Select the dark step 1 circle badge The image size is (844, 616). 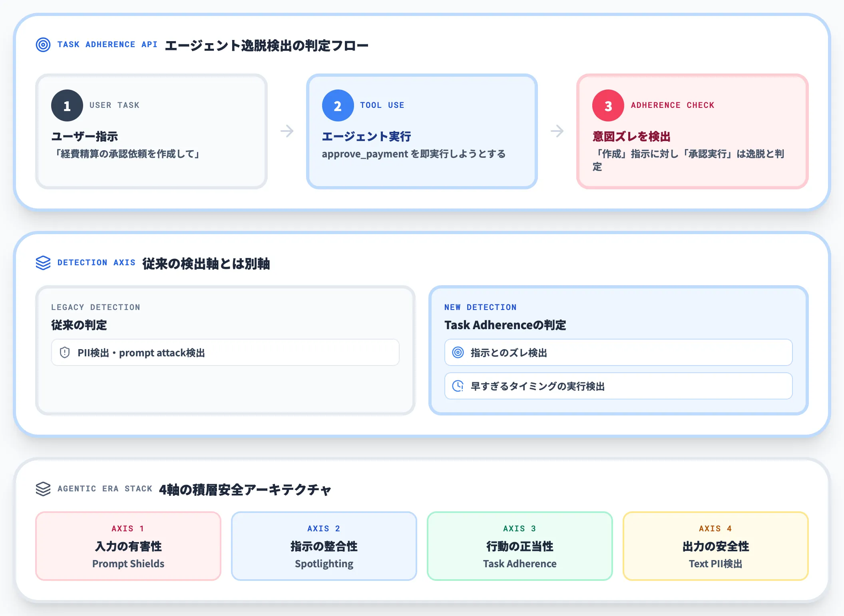(x=67, y=105)
